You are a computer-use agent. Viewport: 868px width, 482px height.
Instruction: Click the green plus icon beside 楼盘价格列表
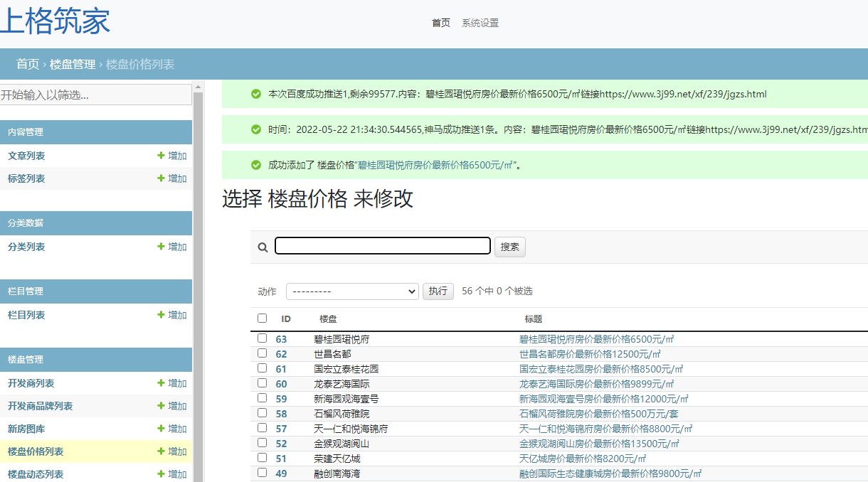[162, 451]
